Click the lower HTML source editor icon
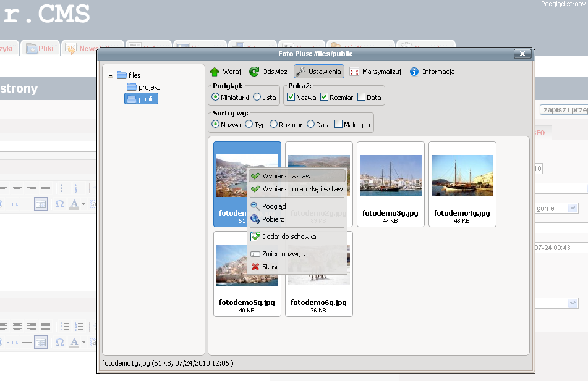Viewport: 588px width, 381px height. tap(12, 343)
